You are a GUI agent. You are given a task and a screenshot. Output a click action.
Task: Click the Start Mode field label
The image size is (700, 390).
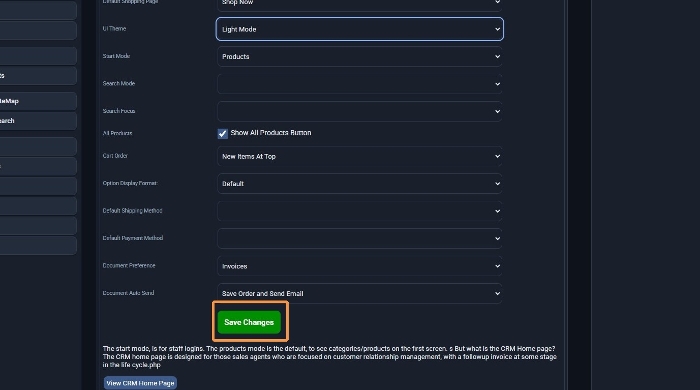[x=116, y=56]
